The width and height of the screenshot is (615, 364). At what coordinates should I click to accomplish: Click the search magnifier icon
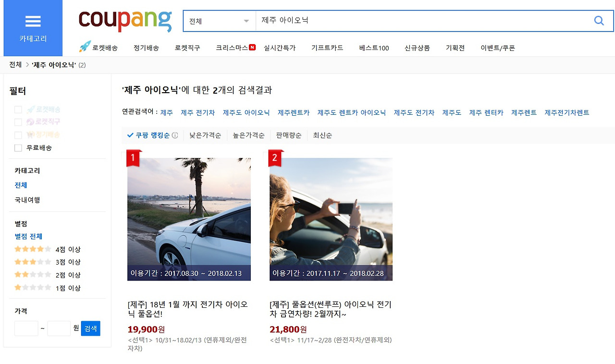tap(599, 20)
